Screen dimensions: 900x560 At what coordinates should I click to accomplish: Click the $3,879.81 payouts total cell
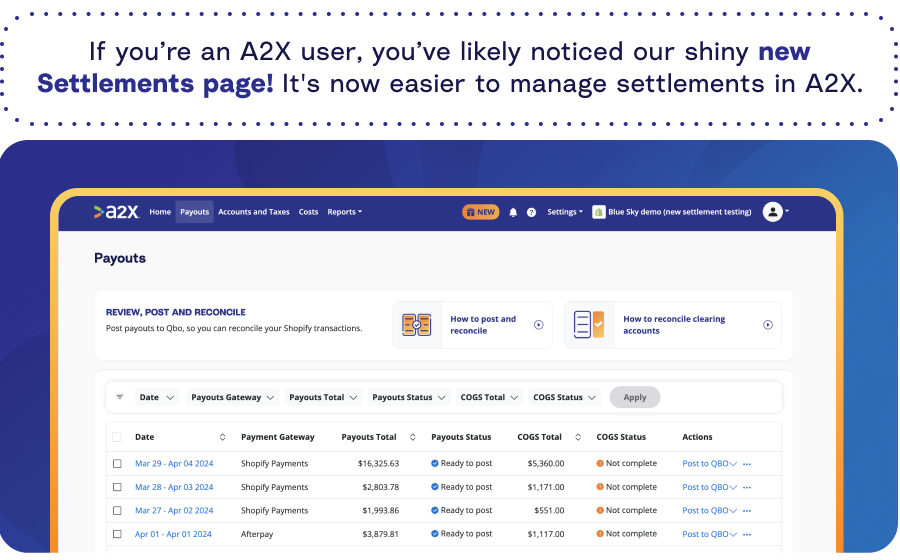click(x=381, y=534)
